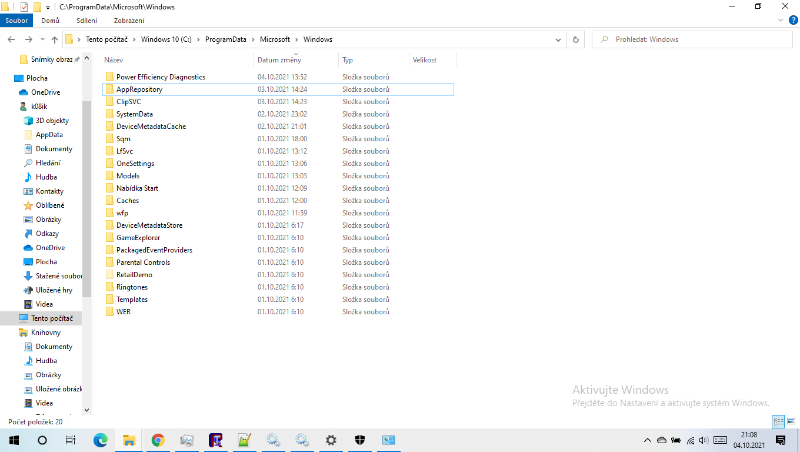Click the Prohledat Windows search box
This screenshot has height=452, width=800.
[x=692, y=39]
